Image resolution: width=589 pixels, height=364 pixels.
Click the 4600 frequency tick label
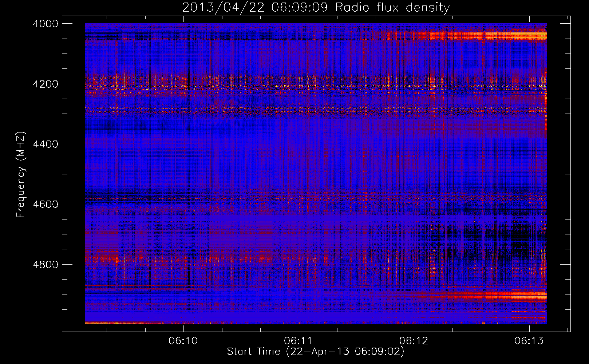[46, 204]
